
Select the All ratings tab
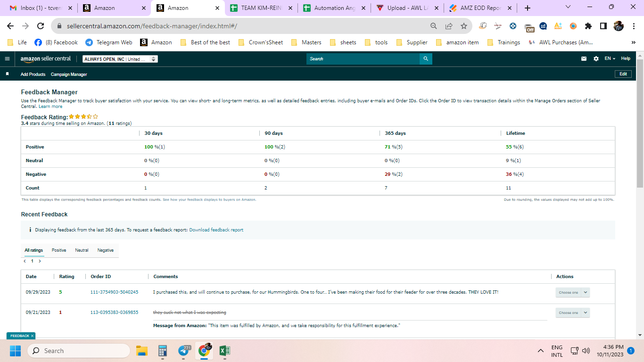[x=34, y=250]
